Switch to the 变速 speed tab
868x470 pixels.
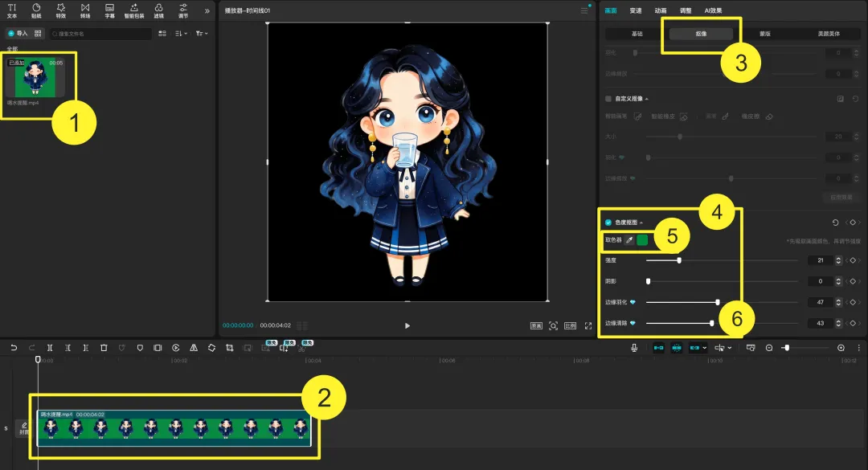pos(636,10)
